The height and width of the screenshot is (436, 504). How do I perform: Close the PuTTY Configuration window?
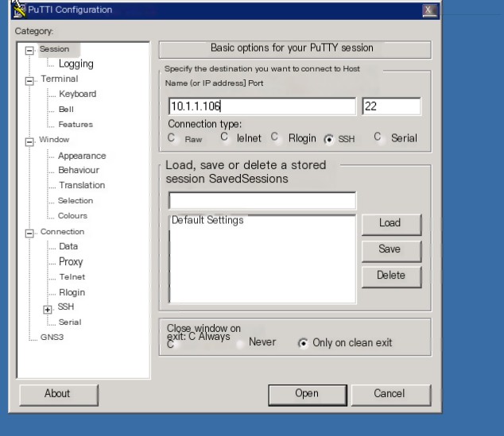429,10
